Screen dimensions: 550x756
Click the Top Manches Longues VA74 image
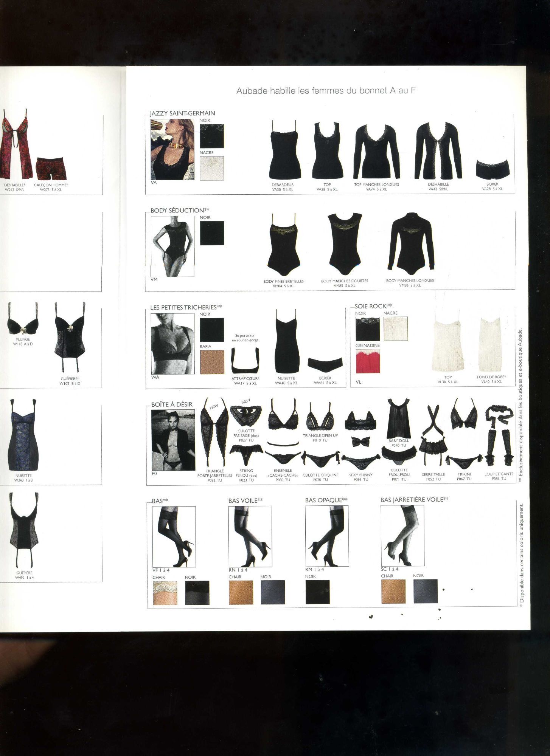point(377,152)
